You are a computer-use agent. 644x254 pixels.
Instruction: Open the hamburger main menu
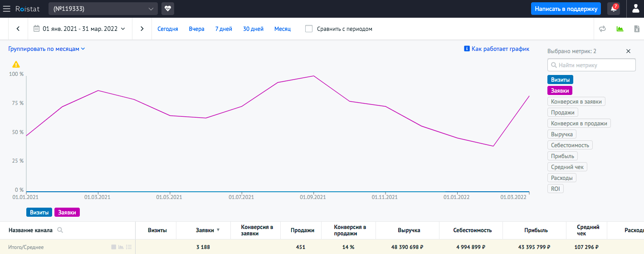pos(7,9)
